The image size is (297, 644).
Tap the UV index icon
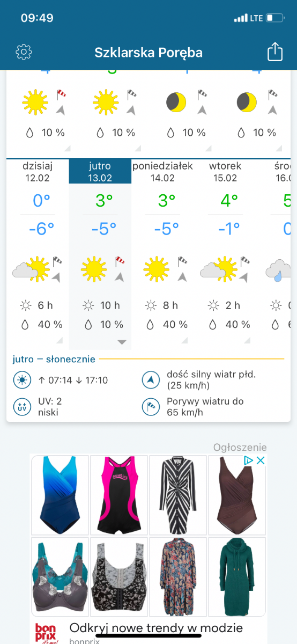[x=22, y=407]
